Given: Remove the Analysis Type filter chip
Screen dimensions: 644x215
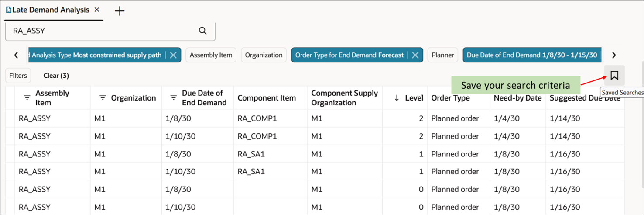Looking at the screenshot, I should click(173, 55).
